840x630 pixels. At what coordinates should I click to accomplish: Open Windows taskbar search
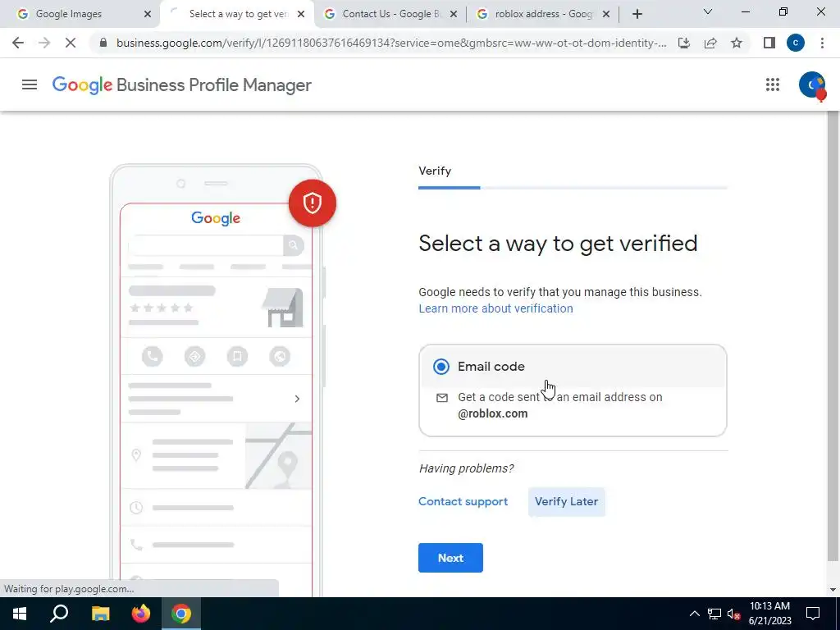(59, 614)
